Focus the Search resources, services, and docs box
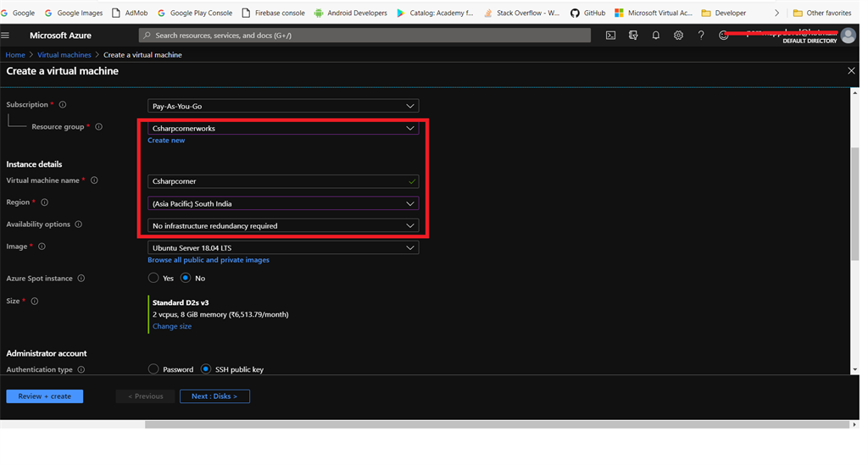Image resolution: width=868 pixels, height=465 pixels. click(364, 36)
